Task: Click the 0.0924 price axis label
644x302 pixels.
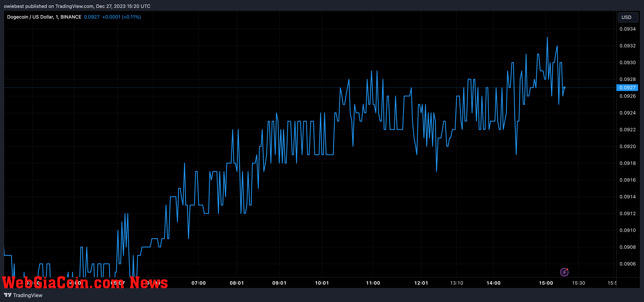Action: point(627,113)
